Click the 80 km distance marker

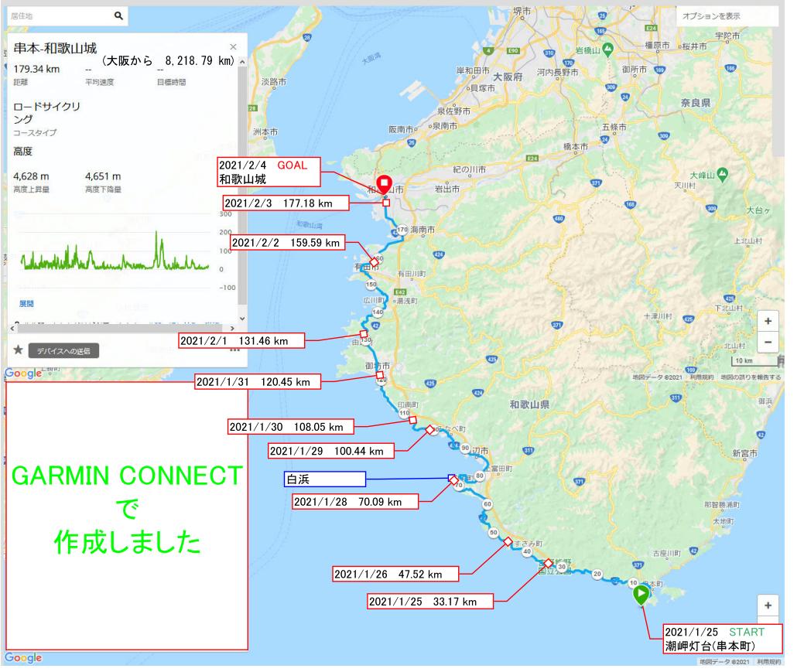480,475
